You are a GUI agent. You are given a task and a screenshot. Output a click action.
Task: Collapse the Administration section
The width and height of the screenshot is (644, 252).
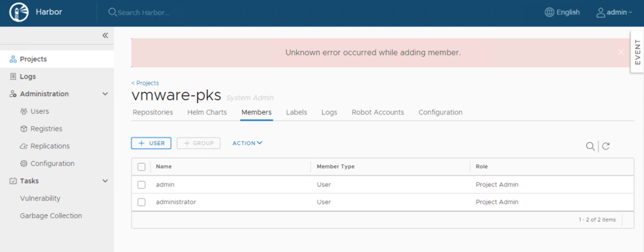pyautogui.click(x=105, y=94)
